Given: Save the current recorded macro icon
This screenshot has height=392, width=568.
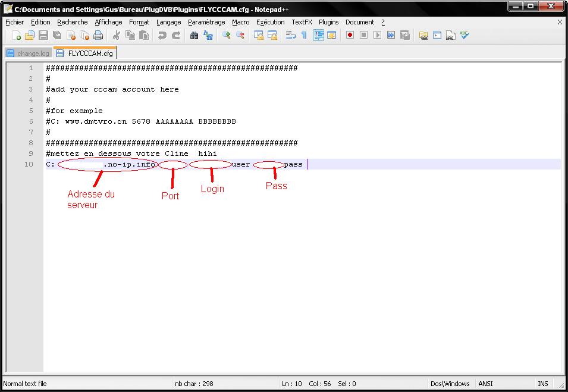Looking at the screenshot, I should [405, 35].
